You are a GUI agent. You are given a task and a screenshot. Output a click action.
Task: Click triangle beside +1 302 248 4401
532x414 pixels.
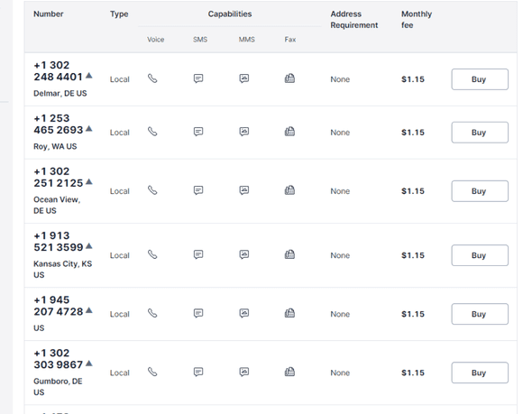[x=89, y=76]
